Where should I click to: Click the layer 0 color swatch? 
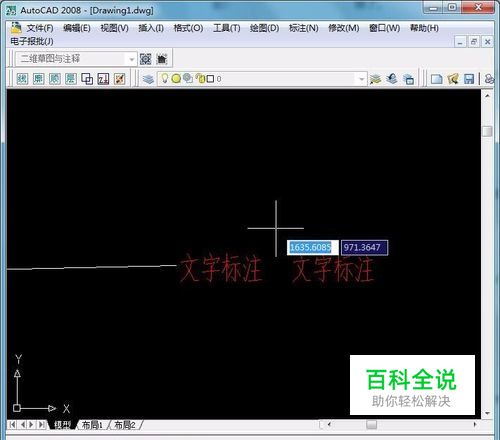[x=210, y=79]
